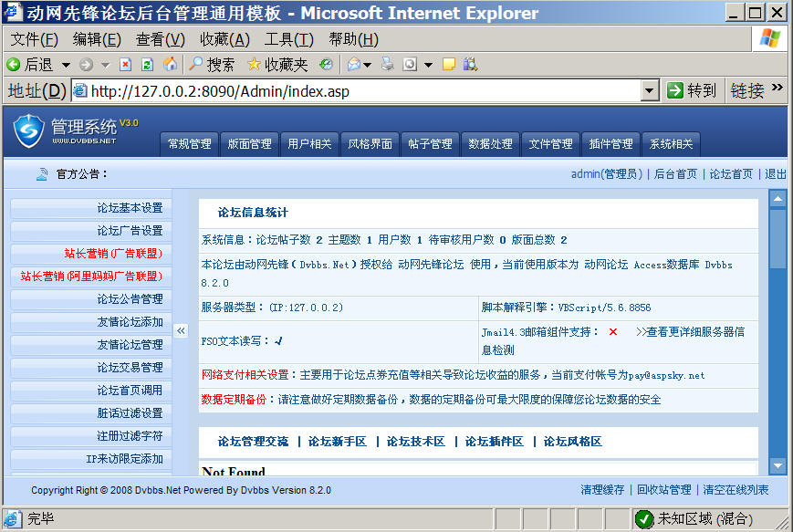Open 论坛广告设置 in the sidebar
The width and height of the screenshot is (793, 532).
tap(91, 231)
